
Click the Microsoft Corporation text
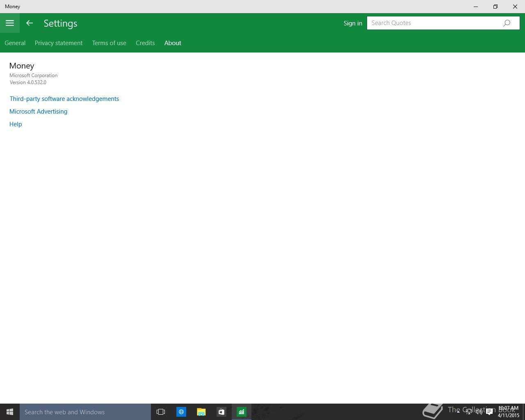34,75
